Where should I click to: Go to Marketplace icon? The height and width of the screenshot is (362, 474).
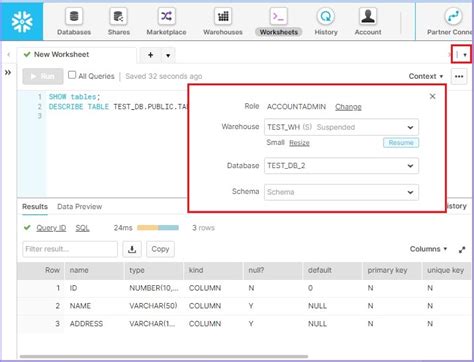[166, 16]
